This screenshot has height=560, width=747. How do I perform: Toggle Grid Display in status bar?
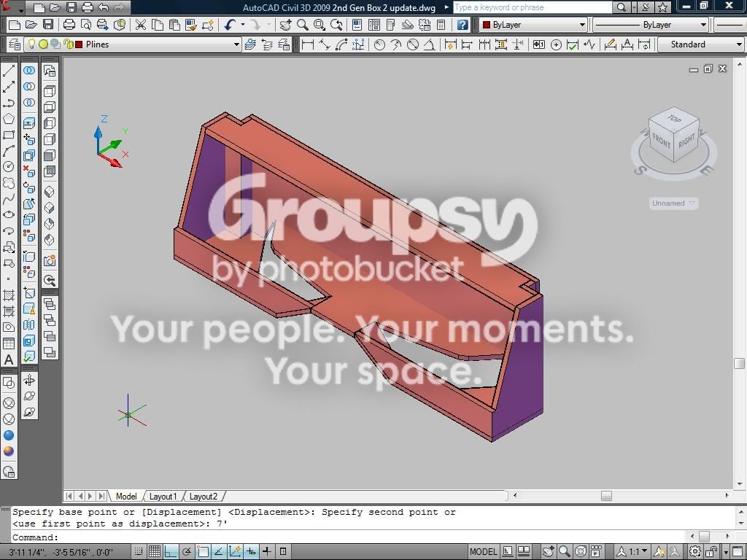click(155, 552)
